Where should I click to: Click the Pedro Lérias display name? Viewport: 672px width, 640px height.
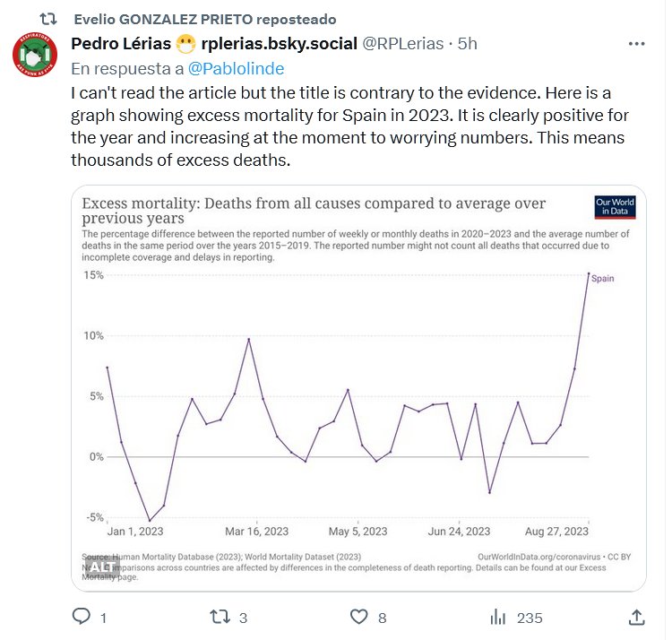[x=121, y=43]
